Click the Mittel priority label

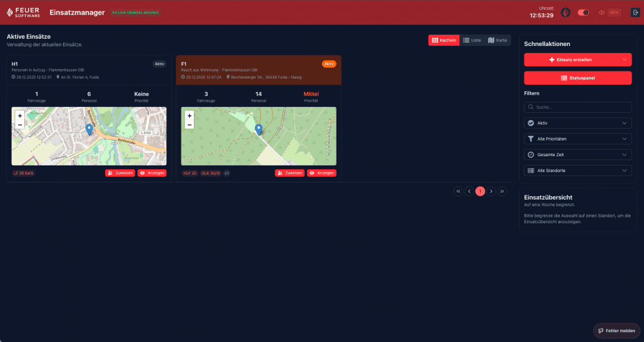pyautogui.click(x=311, y=94)
